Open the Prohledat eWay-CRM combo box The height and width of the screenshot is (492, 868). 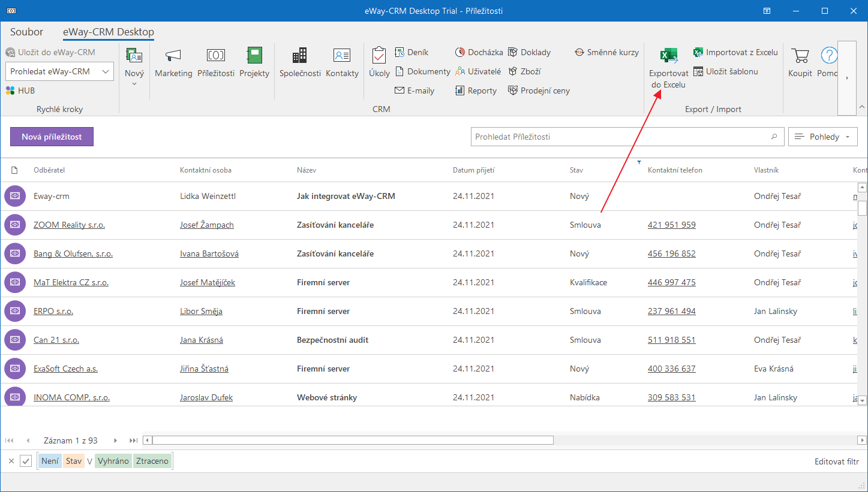(x=59, y=71)
